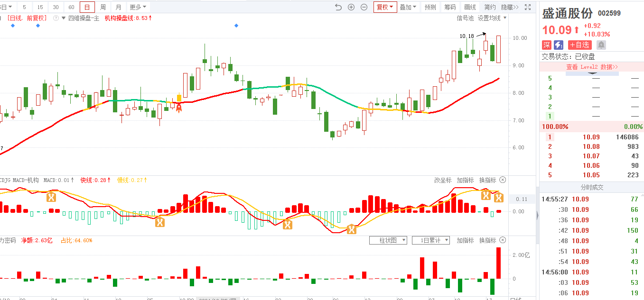Image resolution: width=644 pixels, height=300 pixels.
Task: Click the 占比:64.60% value
Action: pyautogui.click(x=76, y=240)
